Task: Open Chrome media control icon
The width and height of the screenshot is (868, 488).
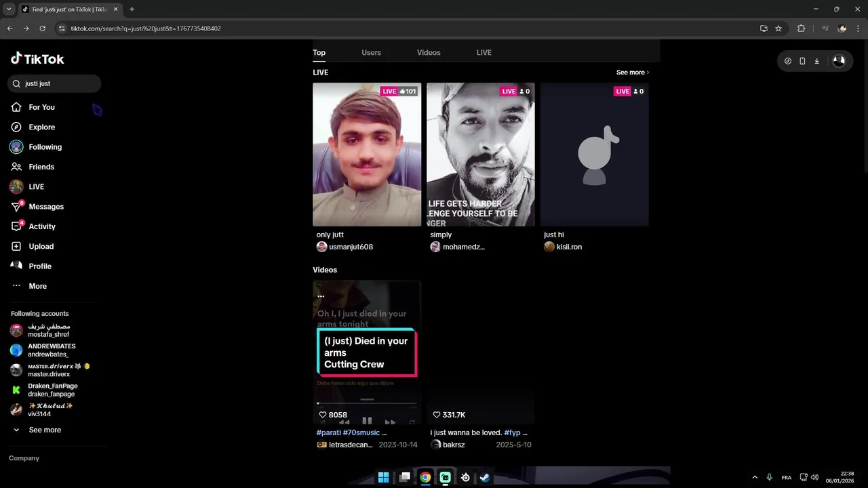Action: [825, 28]
